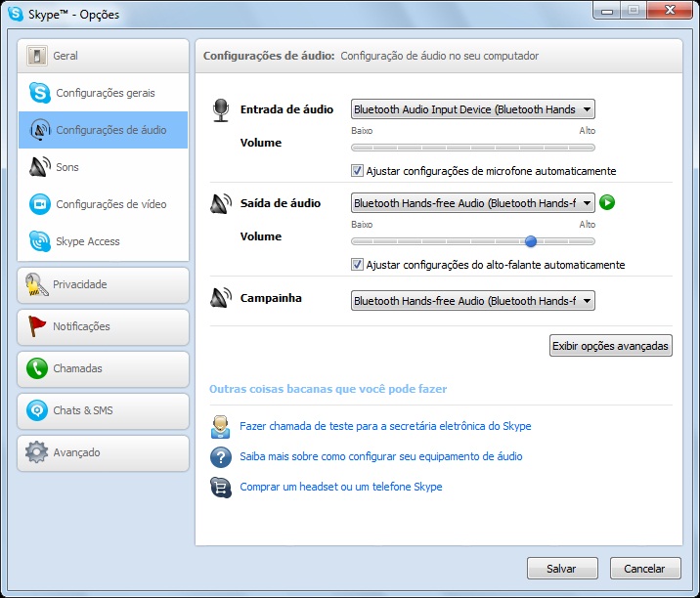Open link Fazer chamada de teste
The width and height of the screenshot is (700, 598).
point(385,426)
